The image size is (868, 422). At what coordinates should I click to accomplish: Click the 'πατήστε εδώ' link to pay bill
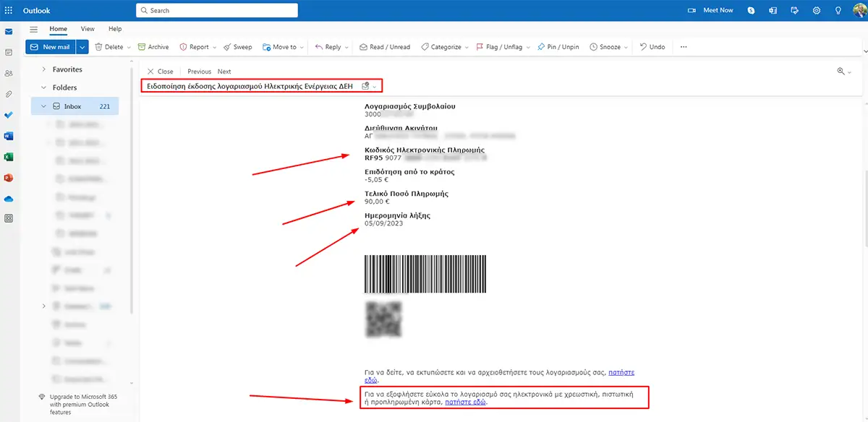tap(465, 402)
